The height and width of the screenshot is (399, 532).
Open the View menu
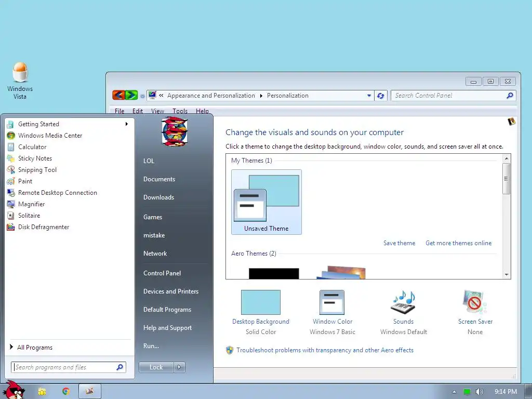point(157,111)
